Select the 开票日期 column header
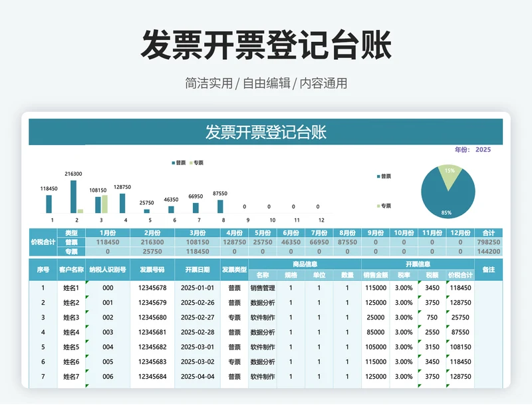532x410 pixels. pos(198,270)
